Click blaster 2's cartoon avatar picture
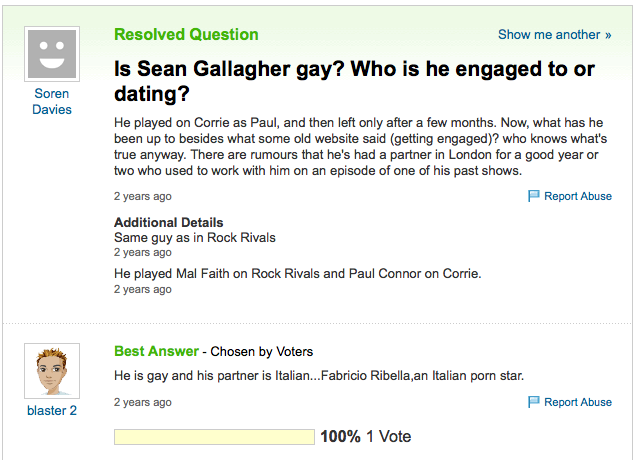This screenshot has height=460, width=634. 51,371
